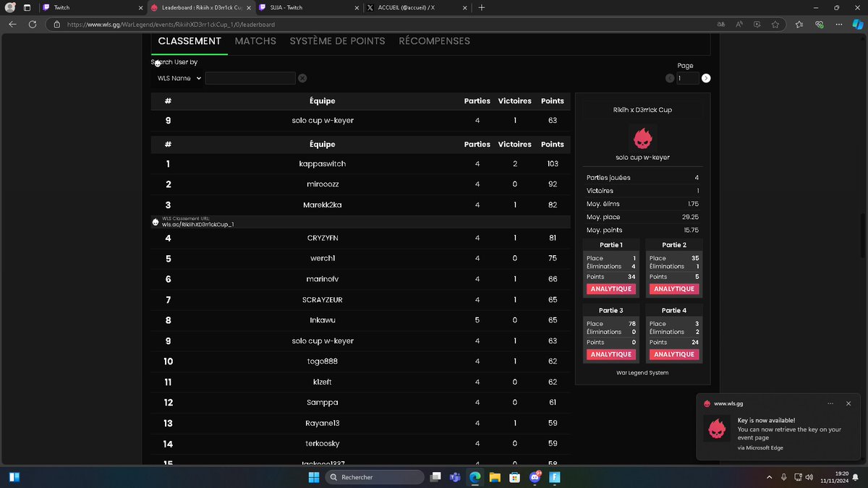The image size is (868, 488).
Task: Click the microphone tray icon
Action: pos(784,477)
